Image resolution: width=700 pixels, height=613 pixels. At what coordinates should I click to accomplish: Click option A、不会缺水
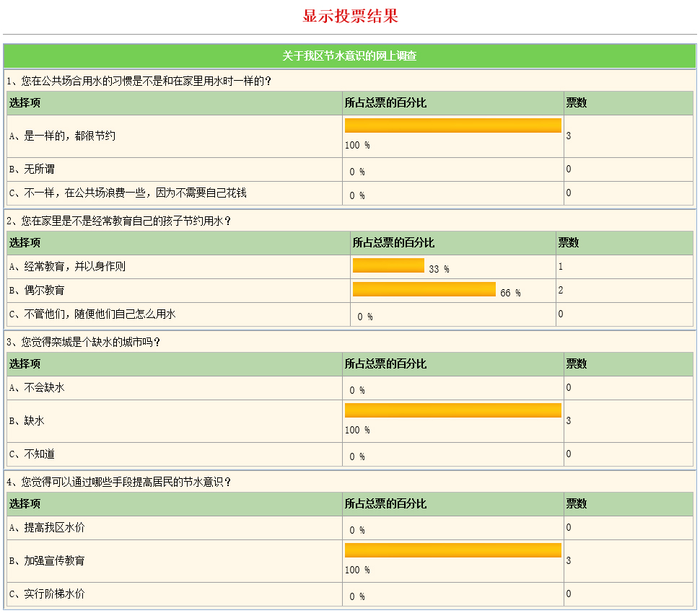(37, 388)
